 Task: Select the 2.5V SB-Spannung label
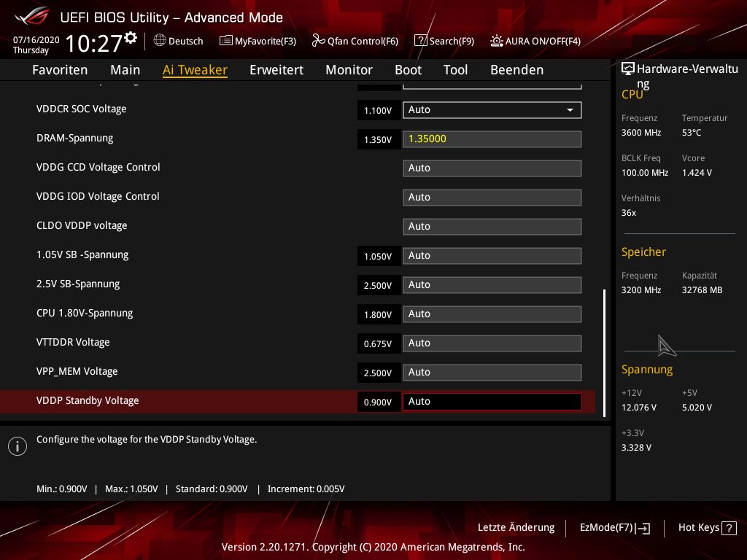(x=78, y=284)
